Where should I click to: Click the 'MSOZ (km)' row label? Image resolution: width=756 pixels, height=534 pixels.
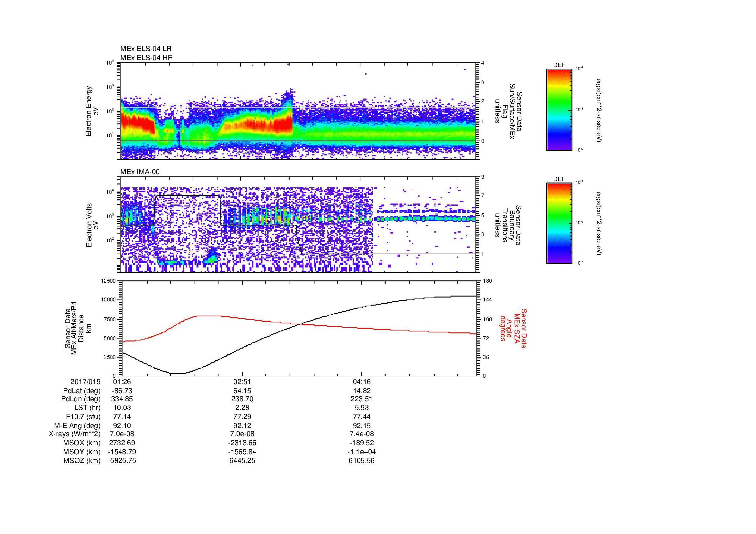pos(82,461)
